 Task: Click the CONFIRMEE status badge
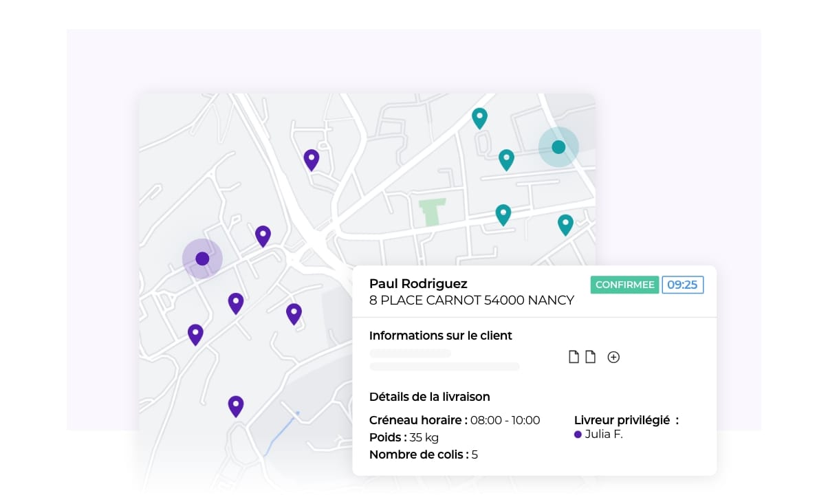tap(624, 285)
